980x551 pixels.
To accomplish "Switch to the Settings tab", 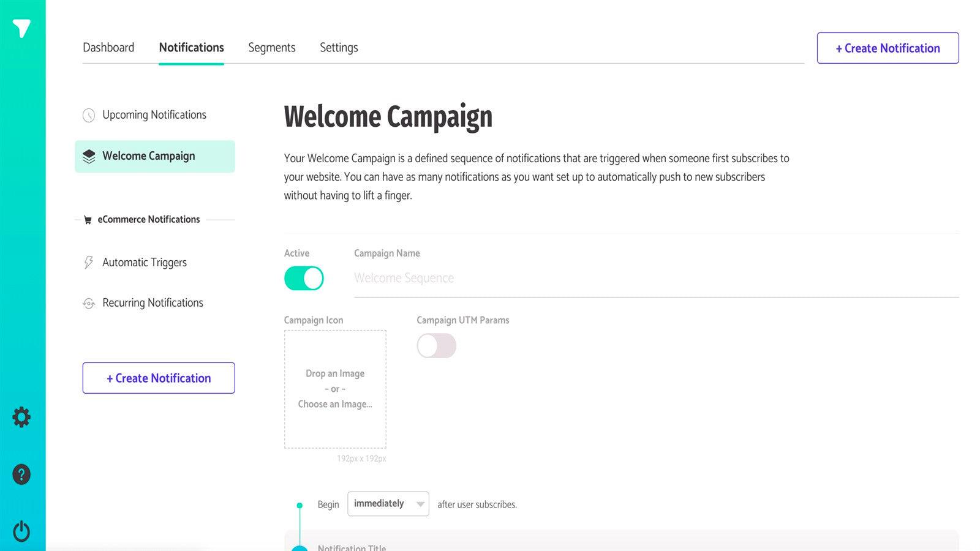I will point(339,47).
